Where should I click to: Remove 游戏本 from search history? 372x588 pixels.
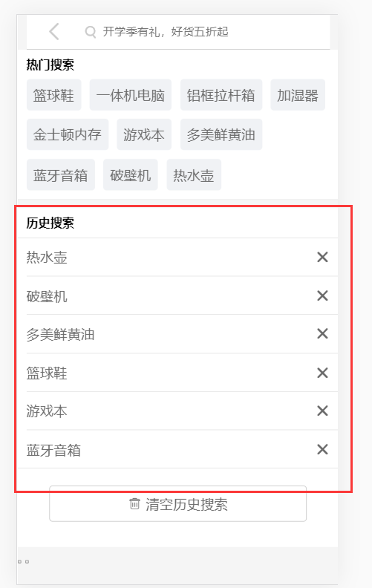pyautogui.click(x=322, y=411)
